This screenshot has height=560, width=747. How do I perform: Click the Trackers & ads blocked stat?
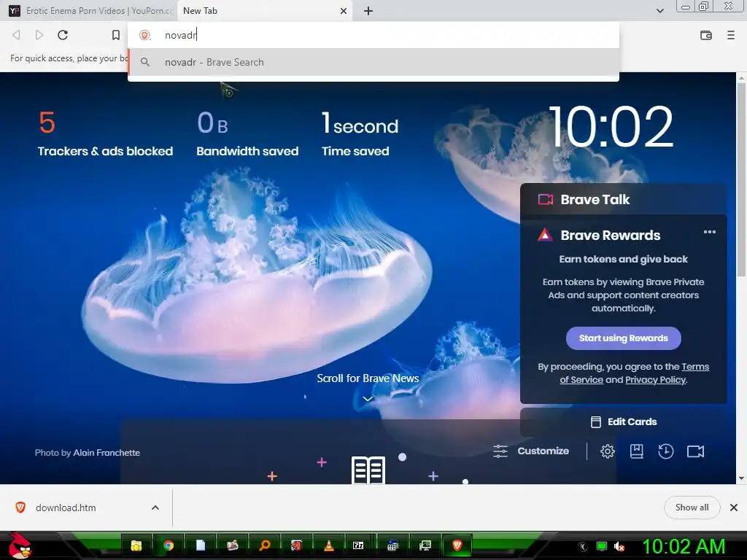(105, 134)
